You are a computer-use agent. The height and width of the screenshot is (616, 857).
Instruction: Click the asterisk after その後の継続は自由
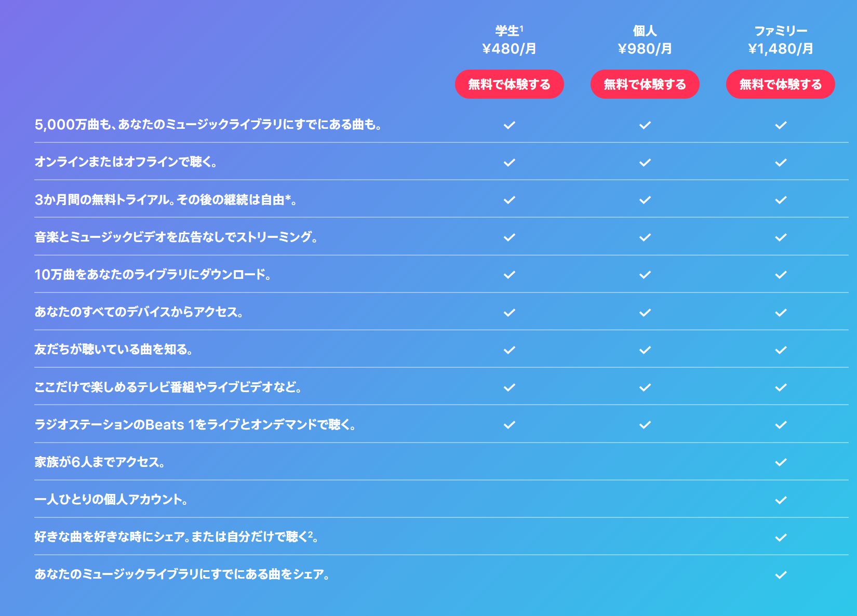[288, 198]
